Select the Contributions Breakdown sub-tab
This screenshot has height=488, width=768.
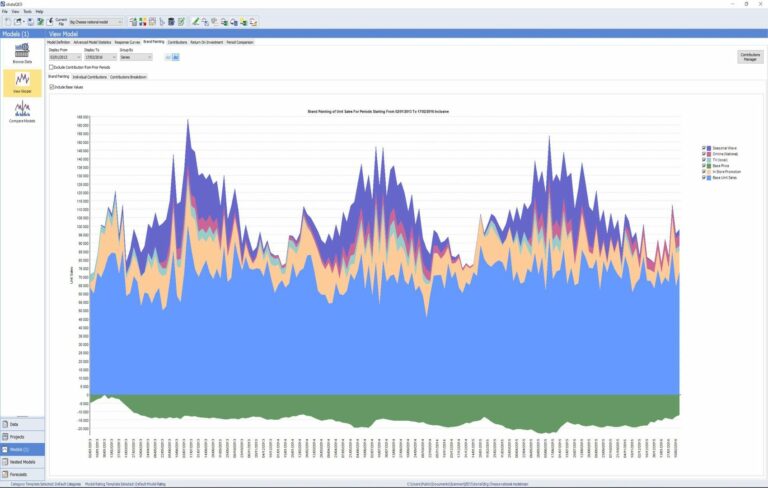tap(128, 77)
